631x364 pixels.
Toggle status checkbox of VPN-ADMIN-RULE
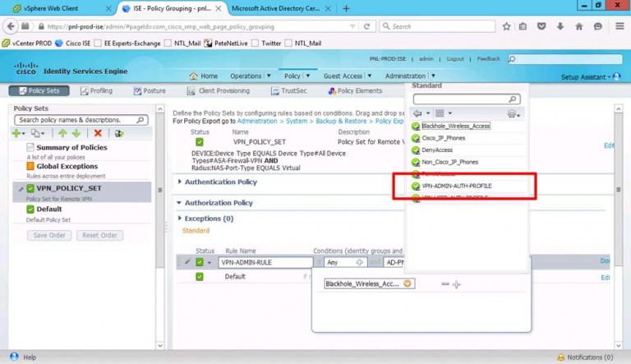pyautogui.click(x=199, y=262)
